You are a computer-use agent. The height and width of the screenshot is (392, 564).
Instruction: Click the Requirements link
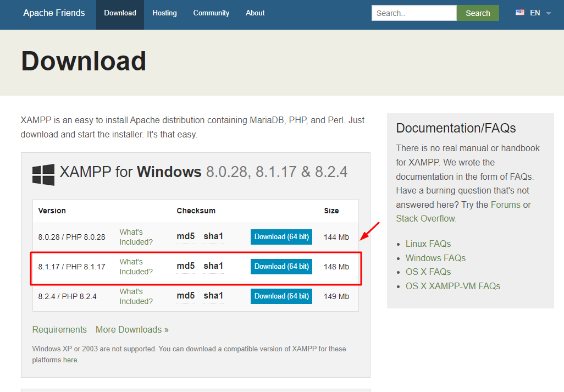[x=59, y=329]
